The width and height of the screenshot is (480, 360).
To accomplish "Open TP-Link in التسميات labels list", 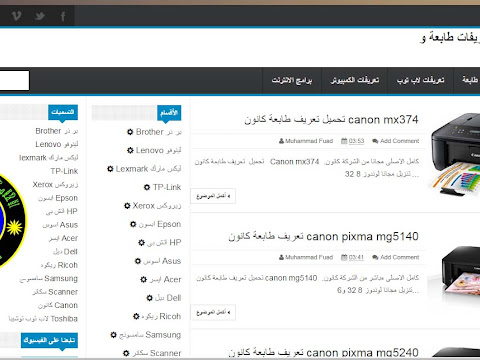I will click(x=64, y=171).
